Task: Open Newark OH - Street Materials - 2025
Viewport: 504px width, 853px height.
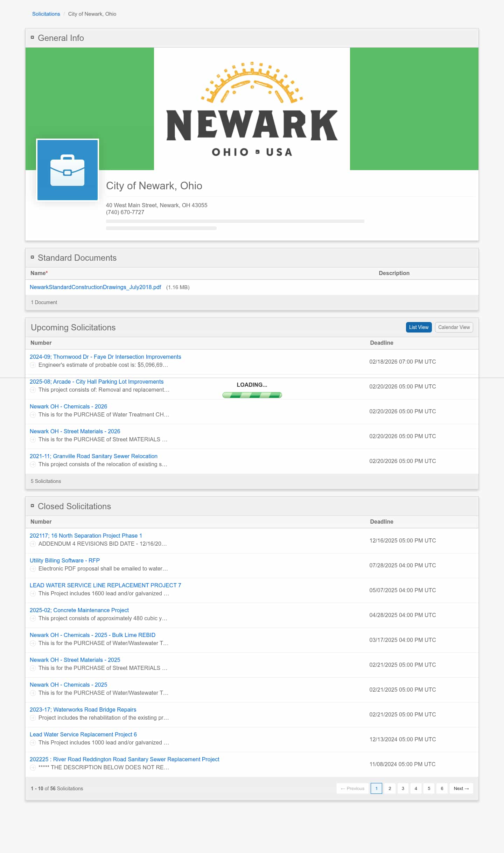Action: pos(75,660)
